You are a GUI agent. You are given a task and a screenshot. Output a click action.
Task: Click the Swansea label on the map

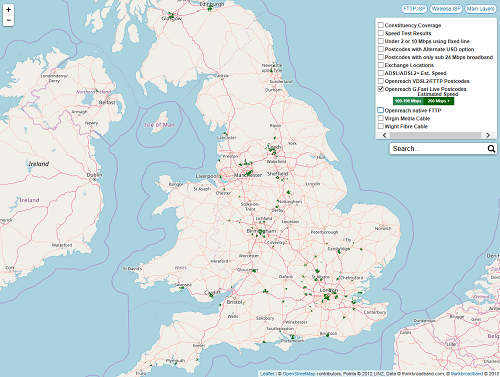(x=183, y=285)
